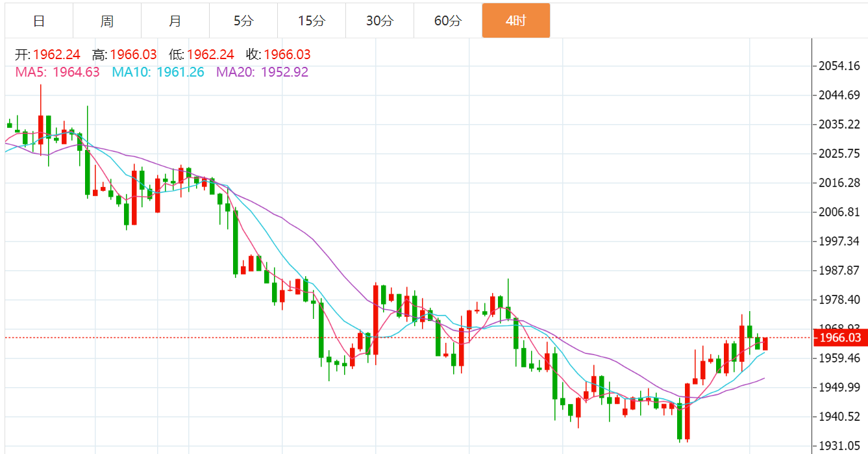Click the 1997.34 price axis label
Viewport: 868px width, 454px height.
tap(840, 241)
